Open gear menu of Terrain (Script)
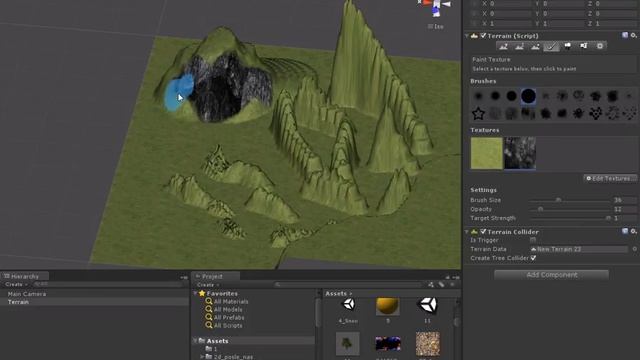Viewport: 640px width, 360px height. point(633,36)
